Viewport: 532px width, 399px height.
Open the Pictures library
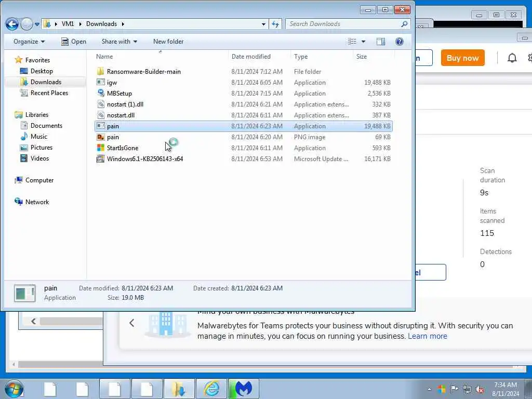pyautogui.click(x=42, y=147)
